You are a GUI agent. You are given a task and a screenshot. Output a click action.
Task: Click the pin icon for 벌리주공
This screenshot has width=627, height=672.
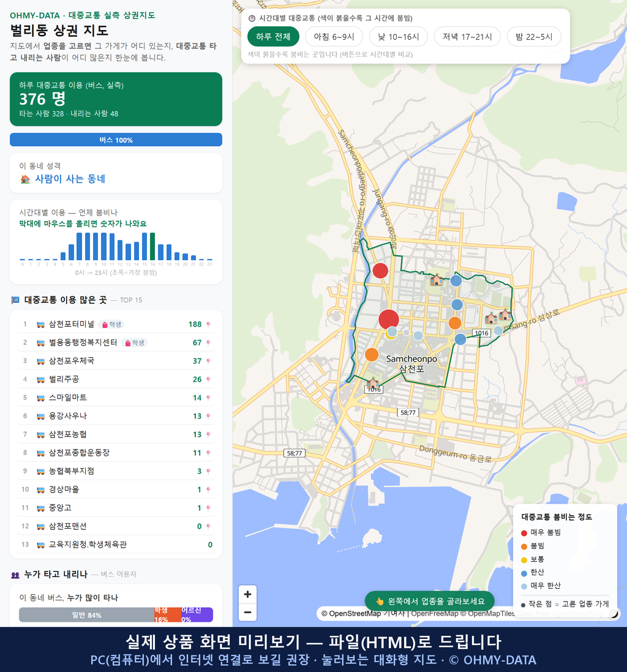click(208, 379)
